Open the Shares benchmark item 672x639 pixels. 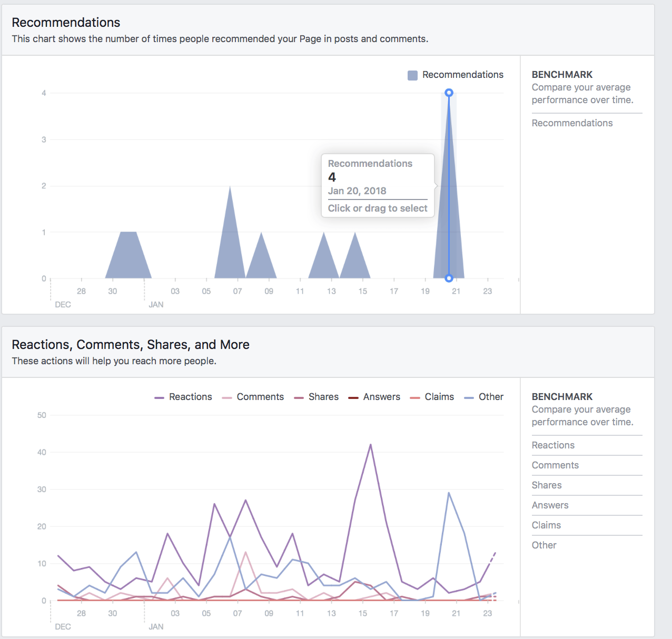546,485
